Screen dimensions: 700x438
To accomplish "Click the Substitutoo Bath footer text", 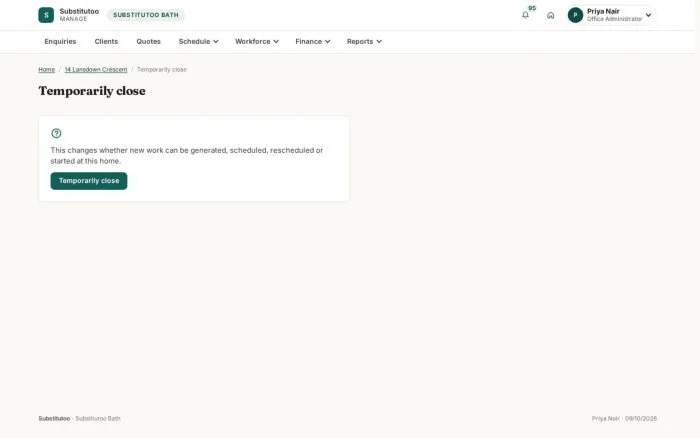I will pyautogui.click(x=98, y=419).
